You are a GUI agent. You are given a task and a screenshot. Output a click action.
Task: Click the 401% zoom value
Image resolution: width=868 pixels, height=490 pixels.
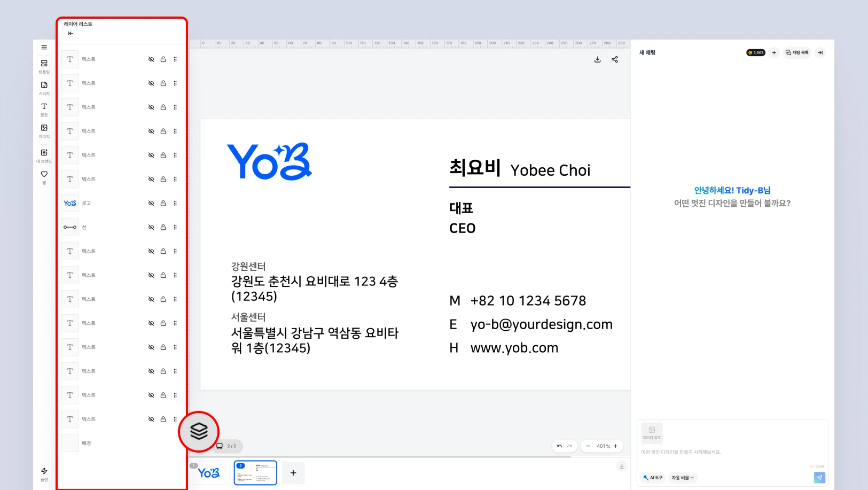[604, 446]
